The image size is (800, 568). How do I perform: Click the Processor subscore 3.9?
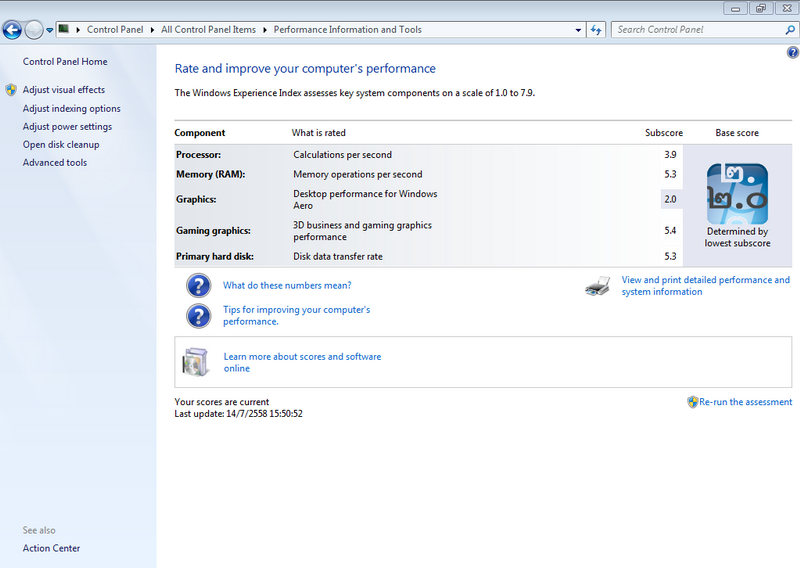(670, 155)
